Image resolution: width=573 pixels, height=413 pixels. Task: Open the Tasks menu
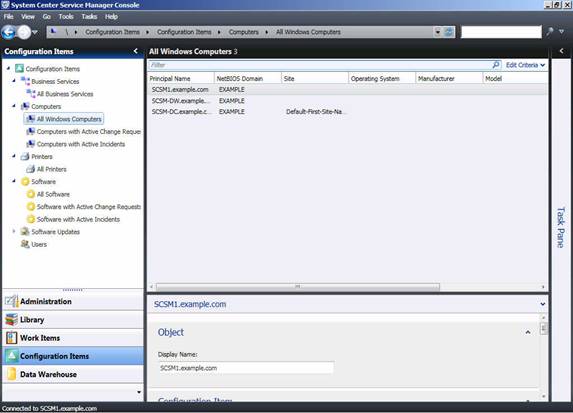coord(89,16)
